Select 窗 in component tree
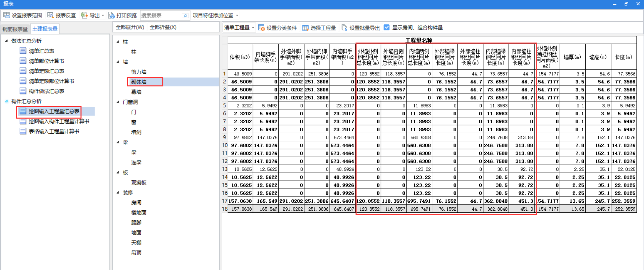The width and height of the screenshot is (644, 270). coord(134,122)
